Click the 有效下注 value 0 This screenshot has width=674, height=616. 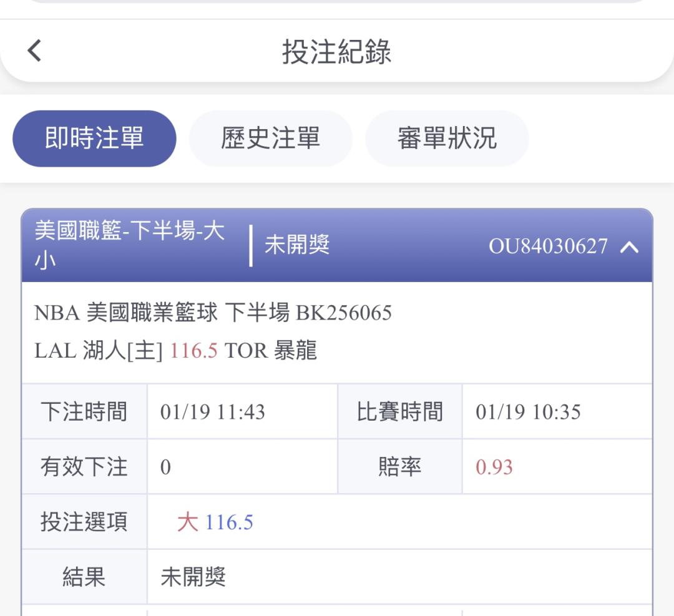(165, 467)
